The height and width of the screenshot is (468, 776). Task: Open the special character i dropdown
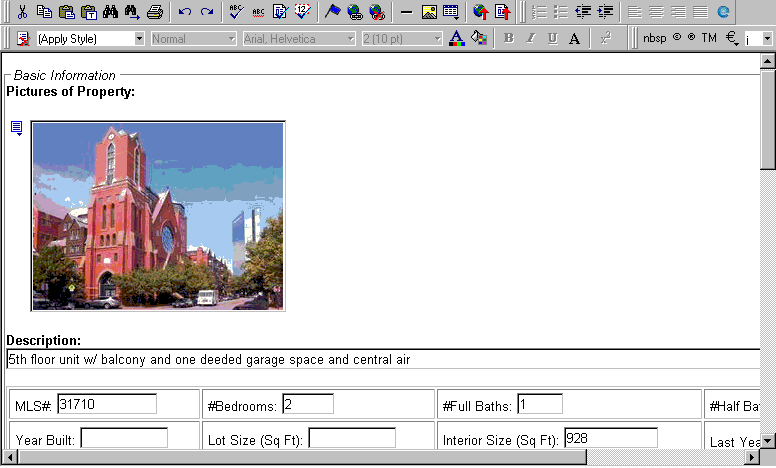768,39
